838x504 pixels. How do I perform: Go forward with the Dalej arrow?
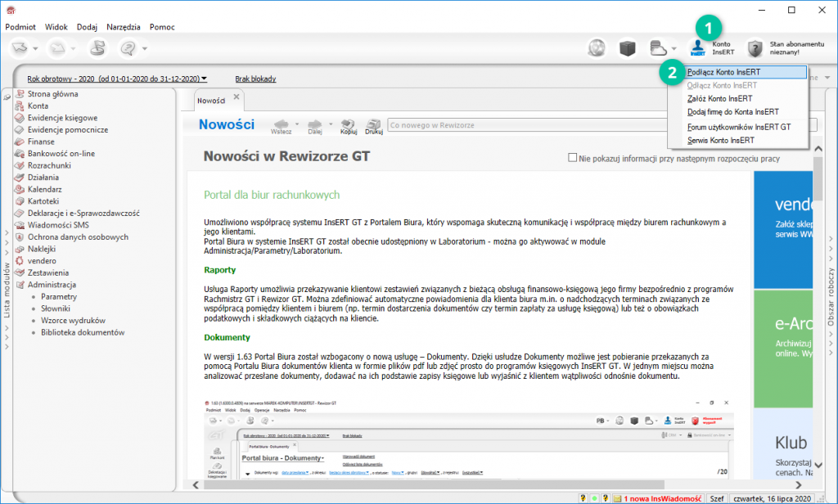point(315,124)
